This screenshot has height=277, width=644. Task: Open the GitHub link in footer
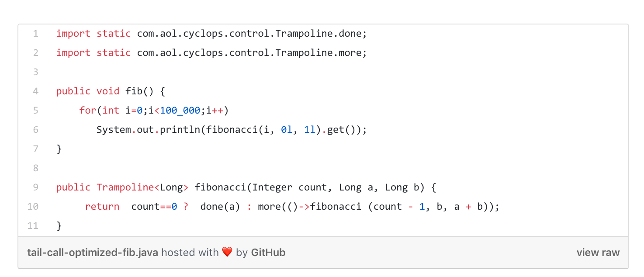coord(268,253)
